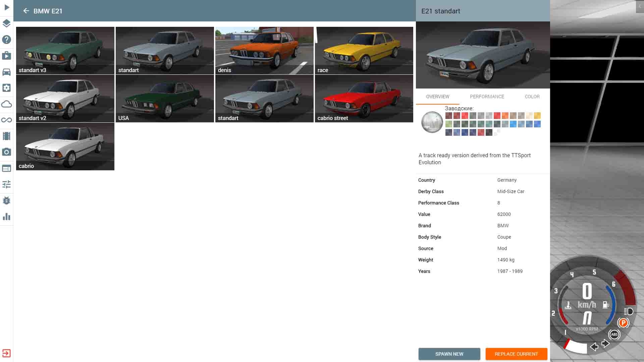This screenshot has width=644, height=362.
Task: Click the Debug bug icon
Action: pos(6,200)
